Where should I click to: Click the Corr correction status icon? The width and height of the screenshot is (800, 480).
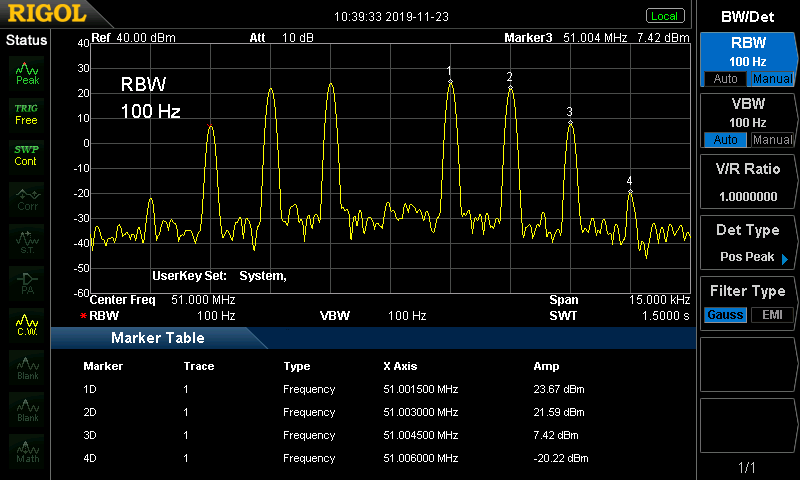pos(26,198)
